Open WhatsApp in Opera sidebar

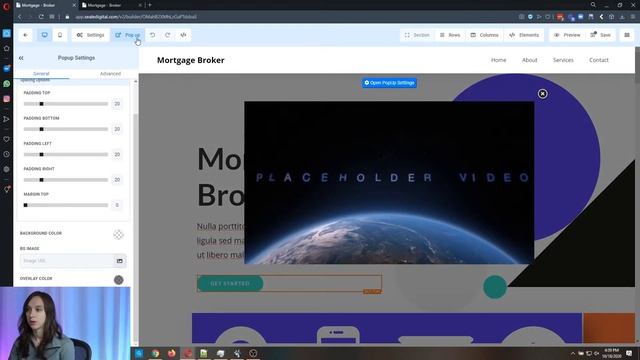tap(7, 84)
